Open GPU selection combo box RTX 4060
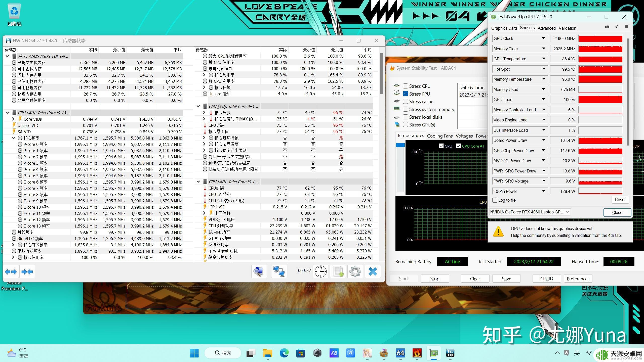Screen dimensions: 644x362 (x=530, y=212)
